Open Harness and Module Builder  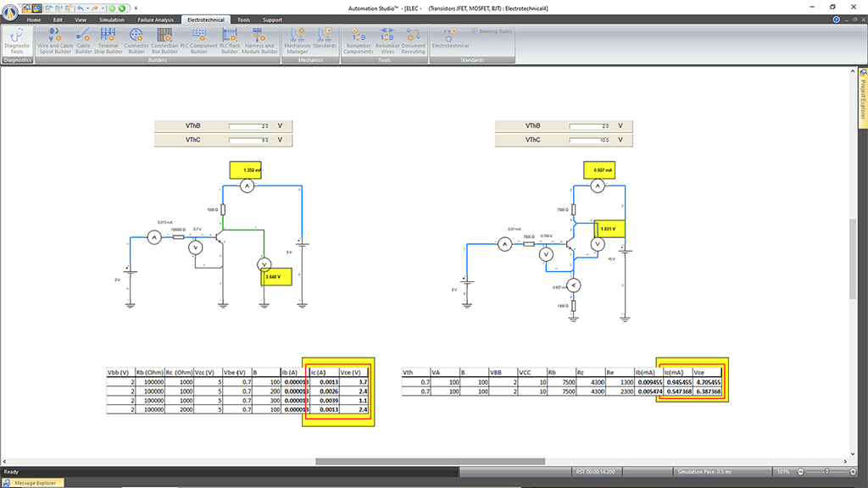259,35
